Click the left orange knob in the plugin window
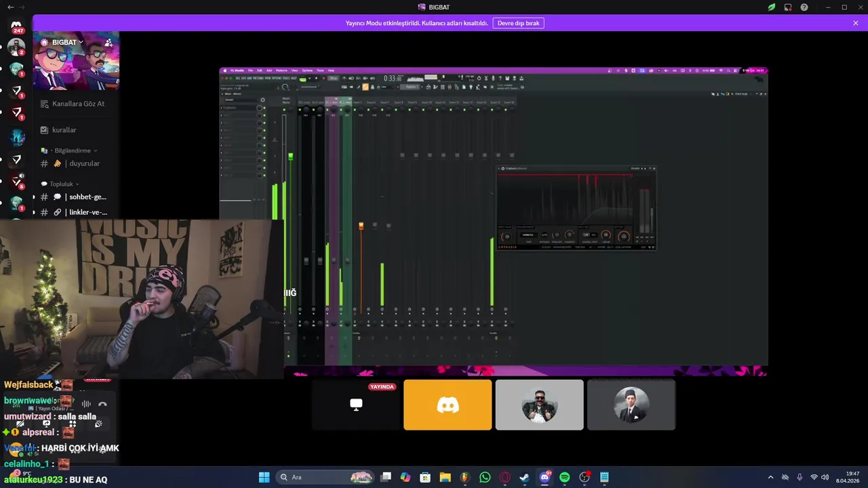 (x=506, y=237)
